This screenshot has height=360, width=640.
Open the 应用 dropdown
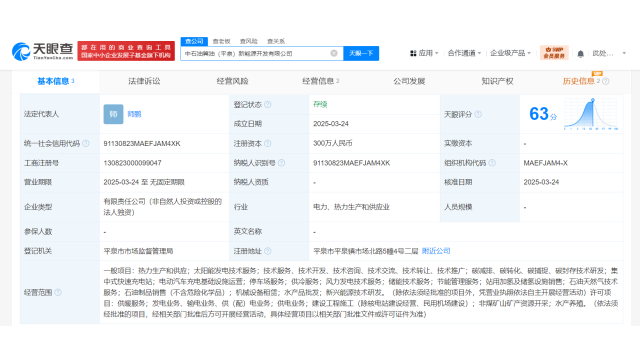(x=428, y=53)
